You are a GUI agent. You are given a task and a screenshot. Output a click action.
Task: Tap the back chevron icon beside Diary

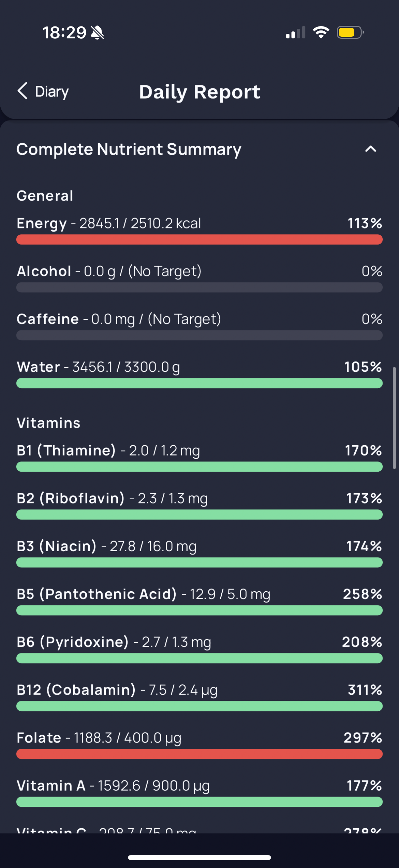(x=22, y=91)
